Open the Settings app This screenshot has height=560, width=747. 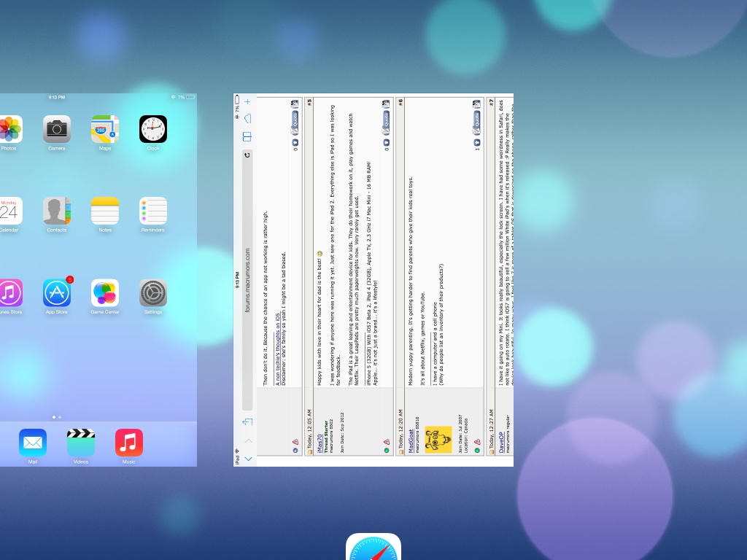(153, 292)
